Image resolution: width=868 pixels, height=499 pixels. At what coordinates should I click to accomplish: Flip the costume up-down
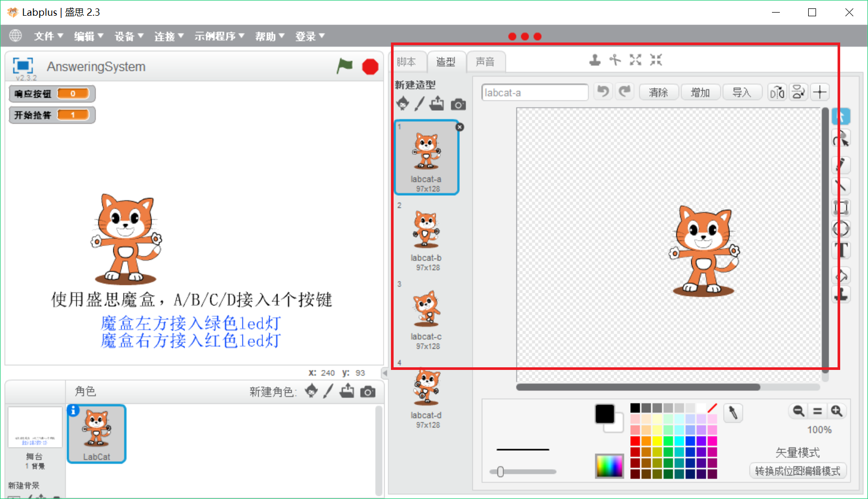tap(798, 92)
